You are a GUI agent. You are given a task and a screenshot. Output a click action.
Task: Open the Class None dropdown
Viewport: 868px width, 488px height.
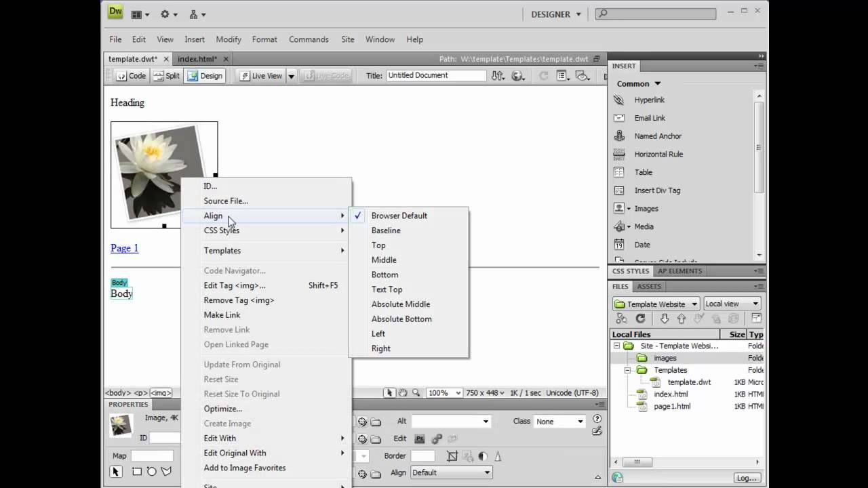click(x=559, y=422)
